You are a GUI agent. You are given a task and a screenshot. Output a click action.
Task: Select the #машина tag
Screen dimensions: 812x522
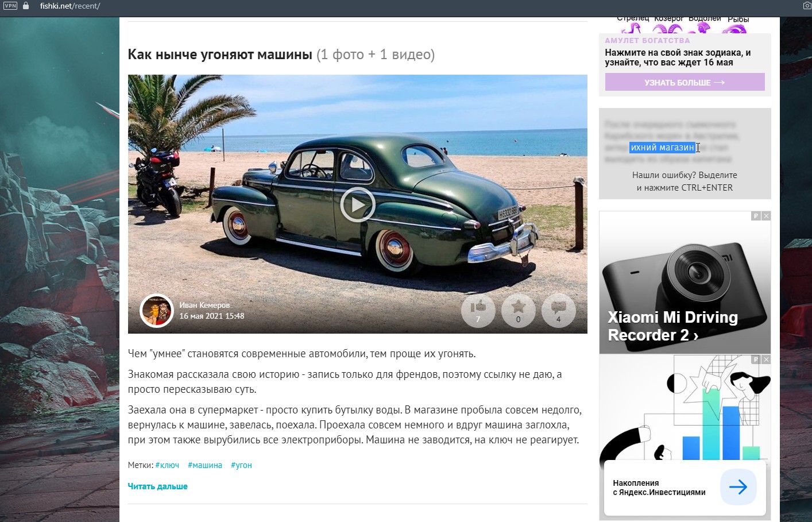(205, 465)
